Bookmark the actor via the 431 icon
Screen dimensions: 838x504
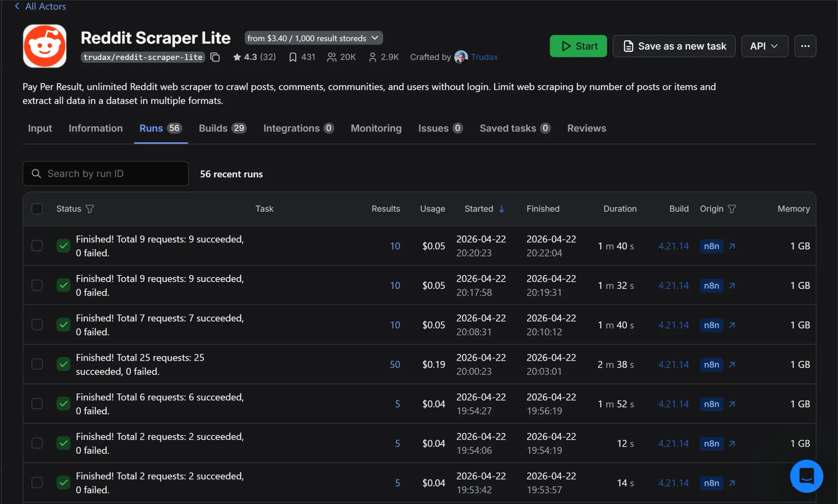tap(293, 57)
